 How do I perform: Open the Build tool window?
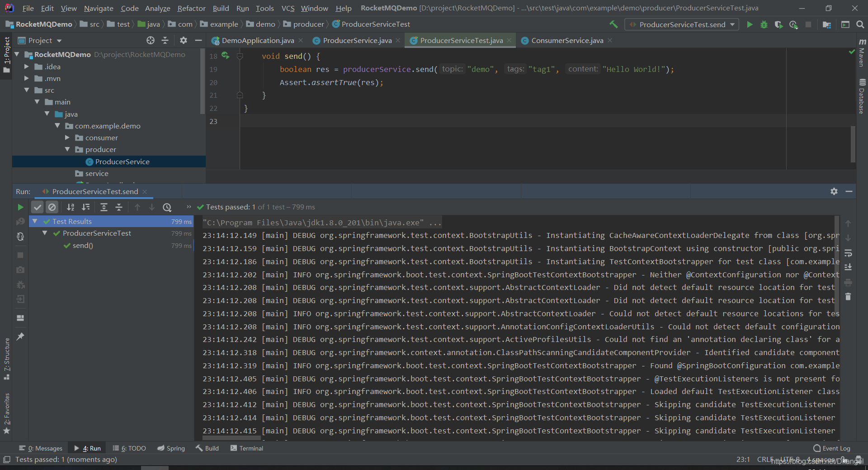coord(207,448)
